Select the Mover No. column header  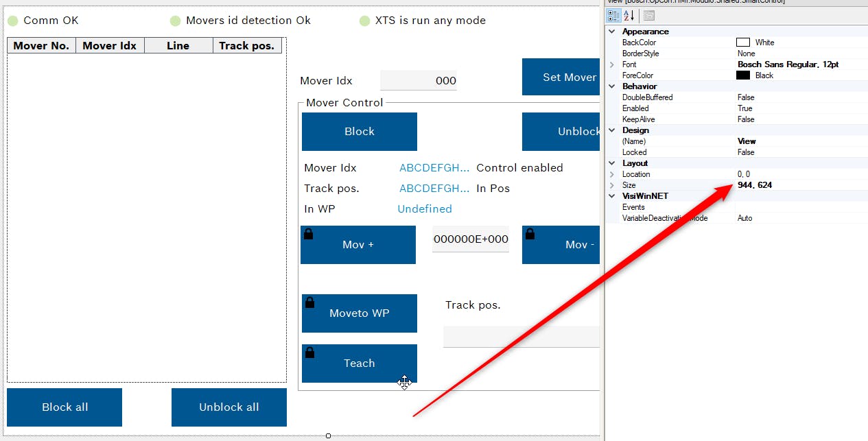tap(41, 46)
